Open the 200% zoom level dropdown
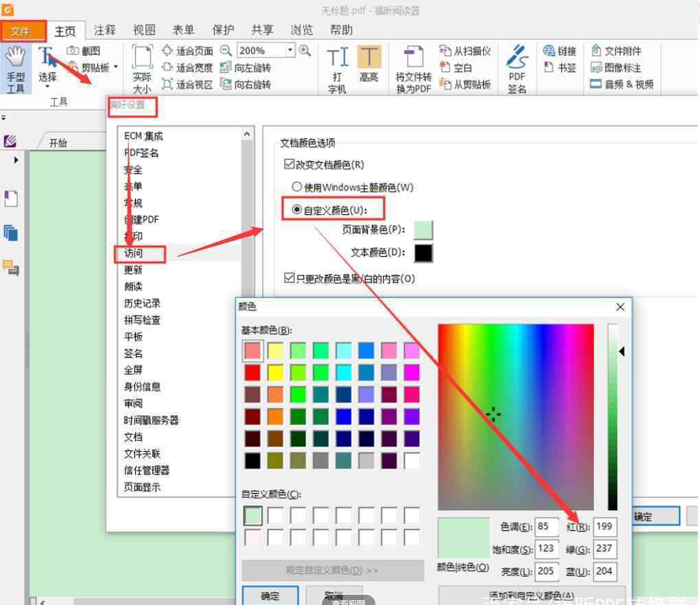Image resolution: width=700 pixels, height=605 pixels. point(290,50)
